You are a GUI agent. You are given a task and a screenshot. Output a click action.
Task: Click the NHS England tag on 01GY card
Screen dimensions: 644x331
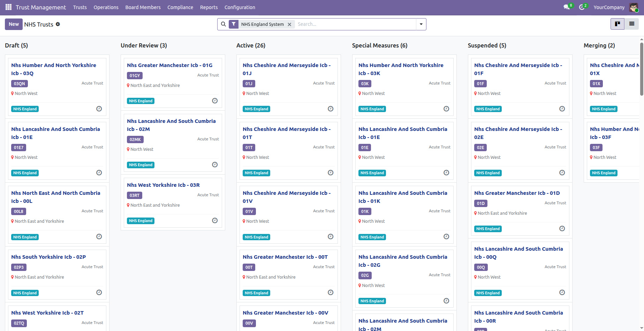[x=141, y=101]
